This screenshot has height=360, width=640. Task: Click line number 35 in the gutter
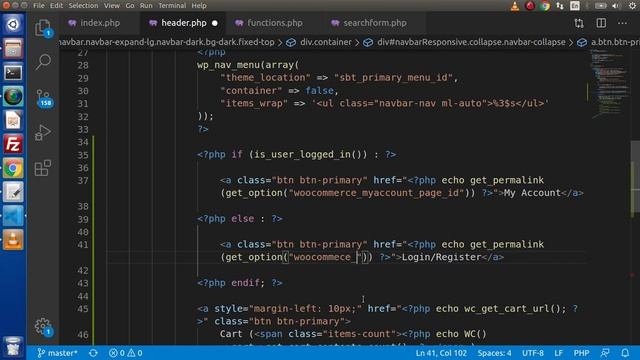pyautogui.click(x=83, y=155)
